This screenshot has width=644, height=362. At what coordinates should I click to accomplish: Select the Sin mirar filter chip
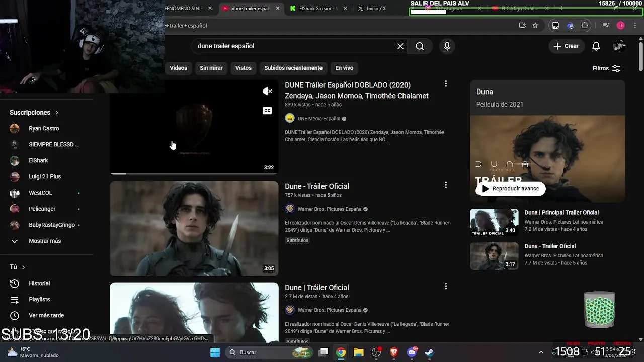click(211, 68)
